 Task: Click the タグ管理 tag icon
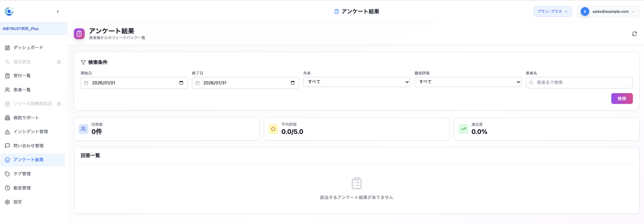coord(7,174)
